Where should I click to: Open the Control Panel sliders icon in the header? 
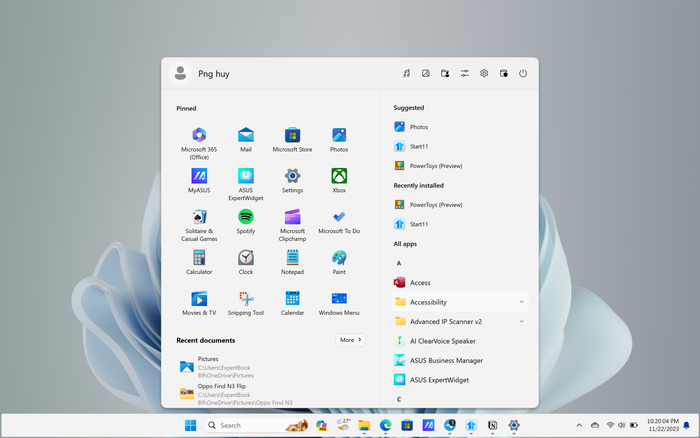(x=465, y=73)
